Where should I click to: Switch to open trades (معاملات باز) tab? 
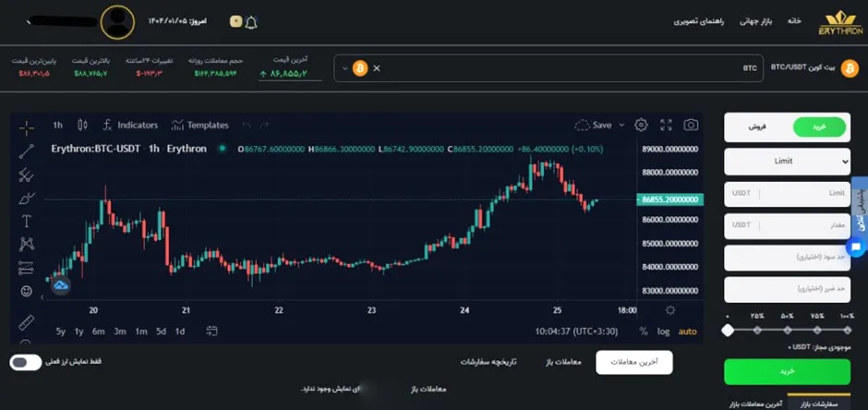point(561,362)
